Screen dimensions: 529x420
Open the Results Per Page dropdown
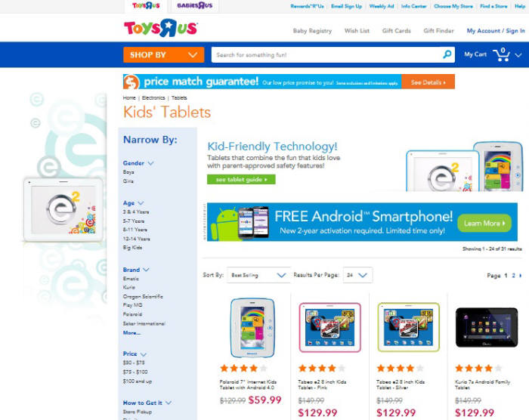click(357, 275)
